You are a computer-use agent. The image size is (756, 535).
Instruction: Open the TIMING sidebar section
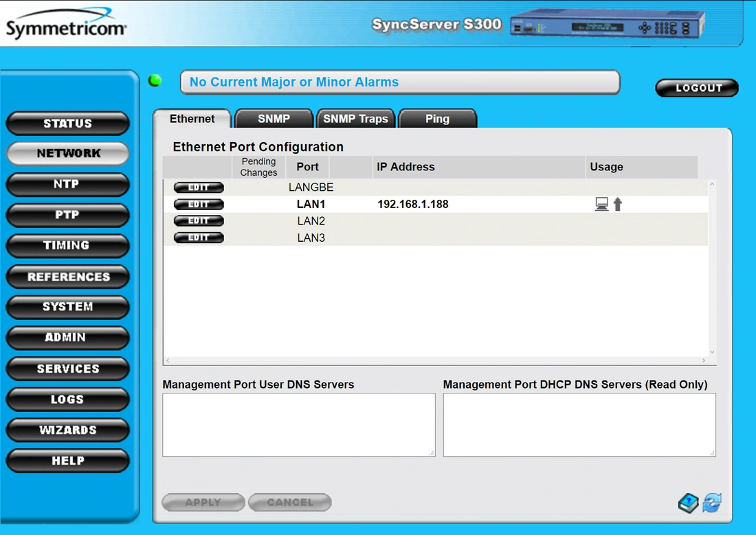(x=67, y=245)
